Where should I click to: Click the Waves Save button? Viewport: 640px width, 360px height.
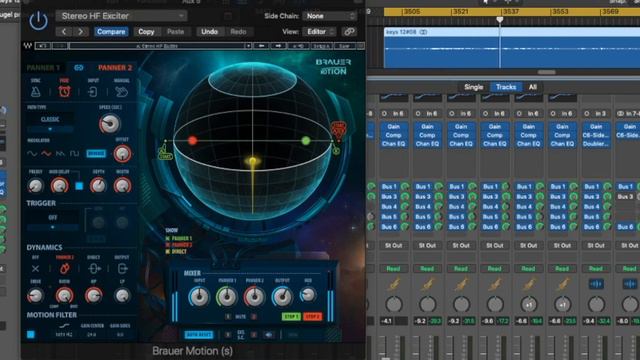point(344,46)
